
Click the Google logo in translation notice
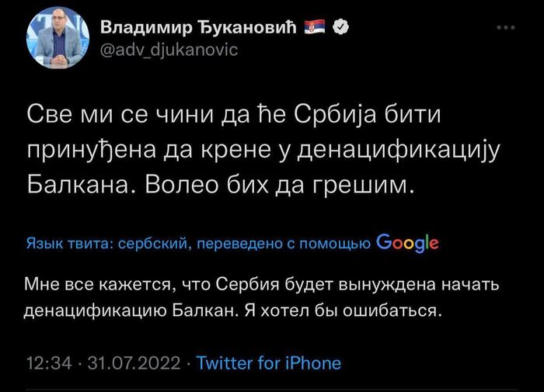[x=407, y=244]
